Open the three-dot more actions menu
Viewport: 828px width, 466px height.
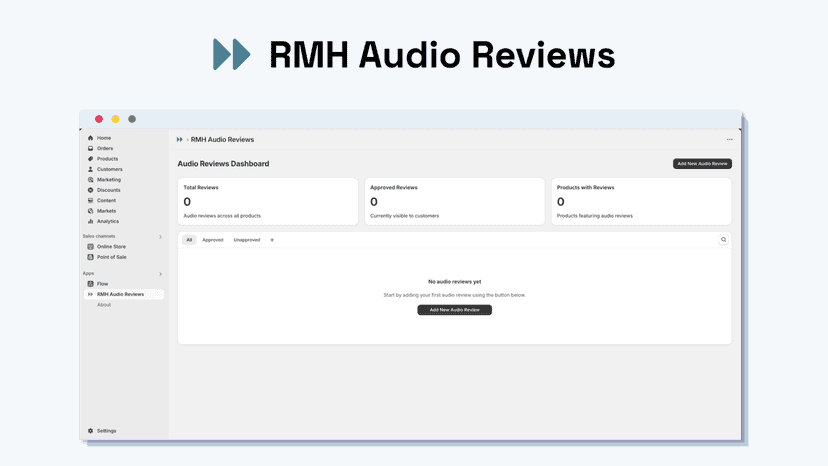point(729,139)
